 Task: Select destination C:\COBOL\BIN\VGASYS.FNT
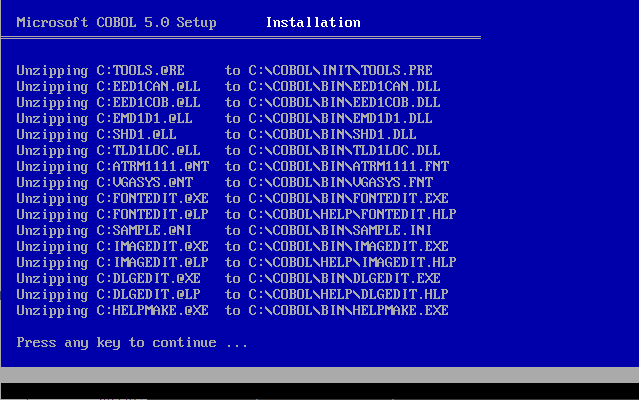click(x=340, y=182)
